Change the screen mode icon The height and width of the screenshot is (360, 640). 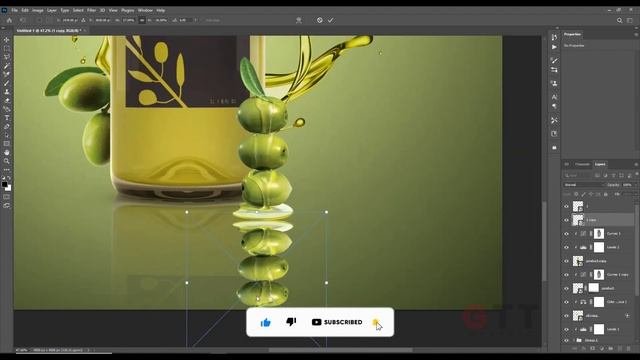coord(7,206)
